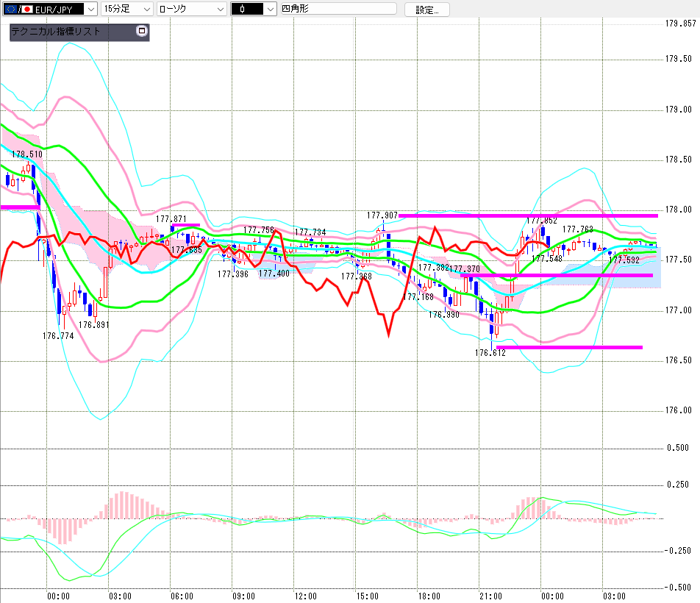Click the 177.734 price label

310,232
